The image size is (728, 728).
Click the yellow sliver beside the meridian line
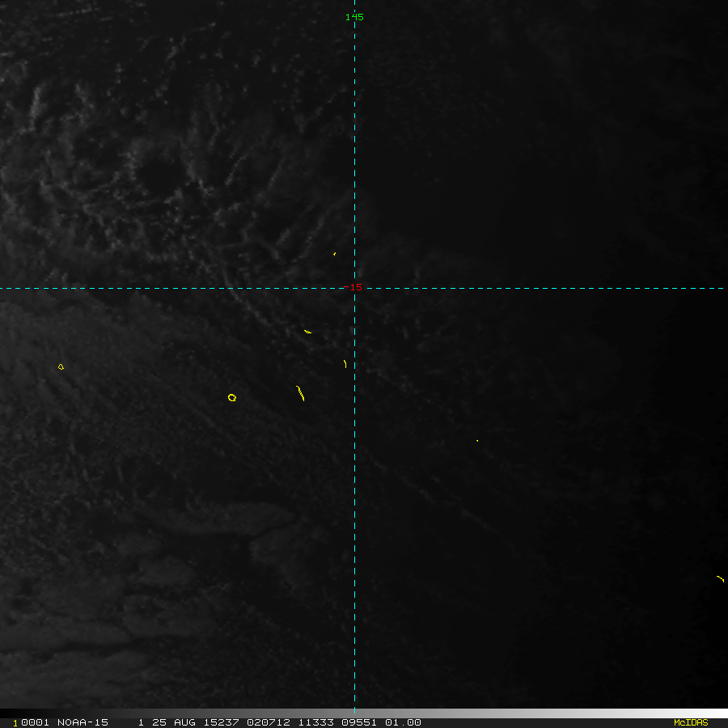click(345, 364)
